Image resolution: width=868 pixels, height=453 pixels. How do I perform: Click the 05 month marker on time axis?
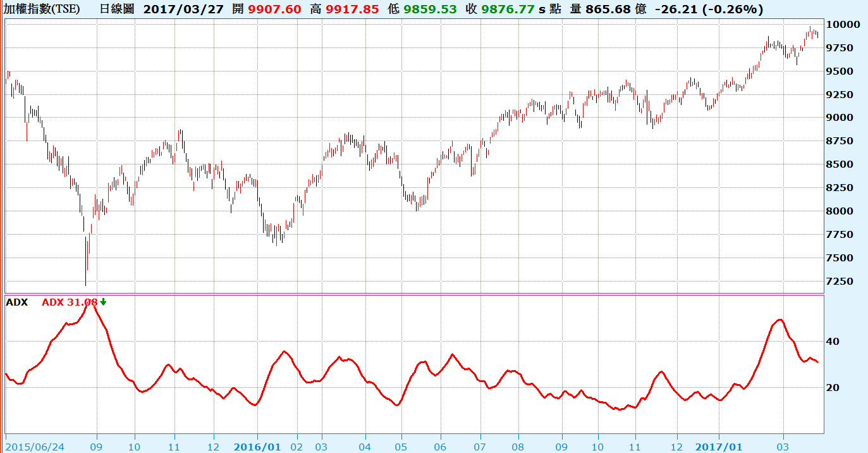pos(401,445)
